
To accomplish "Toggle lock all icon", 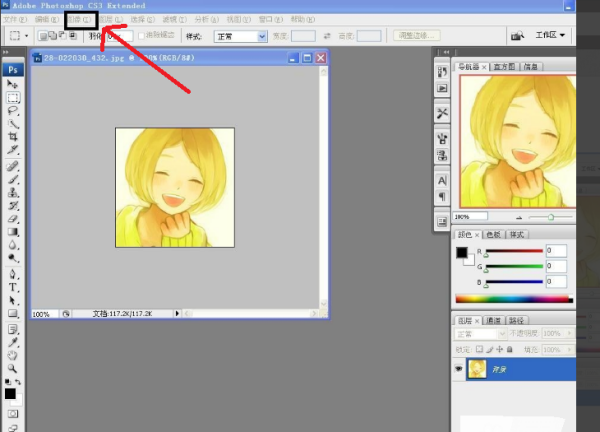I will point(509,349).
